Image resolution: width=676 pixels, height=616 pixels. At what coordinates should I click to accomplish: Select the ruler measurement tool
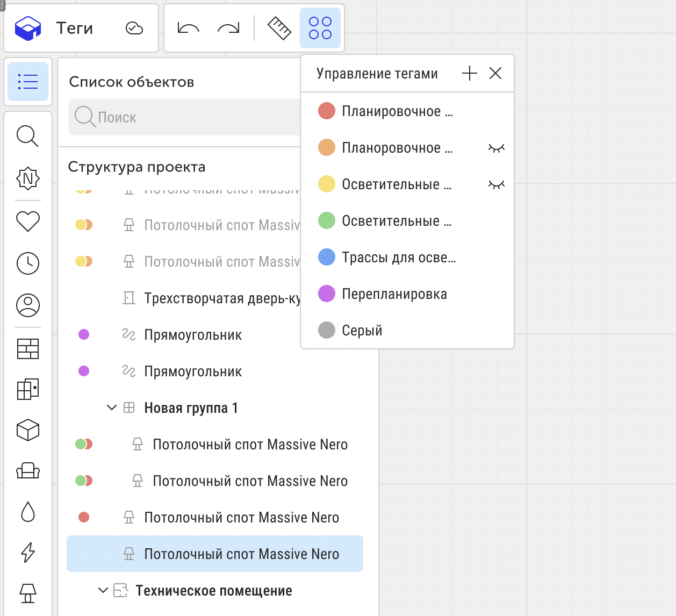[279, 28]
